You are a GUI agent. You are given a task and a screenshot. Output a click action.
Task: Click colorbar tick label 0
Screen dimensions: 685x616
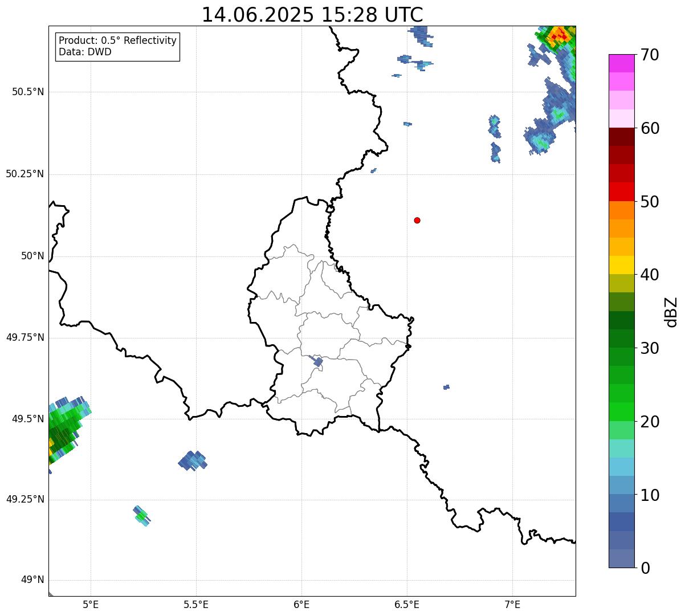pyautogui.click(x=645, y=568)
